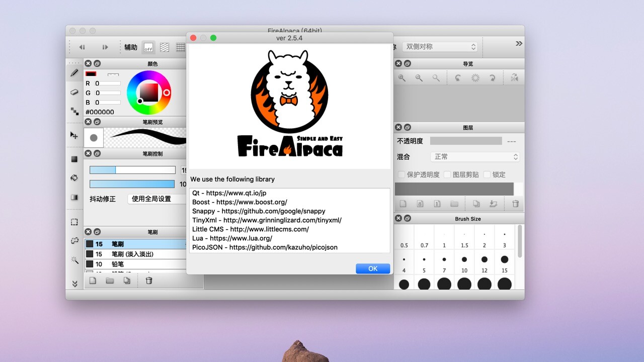Open the 混合 正常 blend mode dropdown
This screenshot has height=362, width=644.
[x=475, y=157]
